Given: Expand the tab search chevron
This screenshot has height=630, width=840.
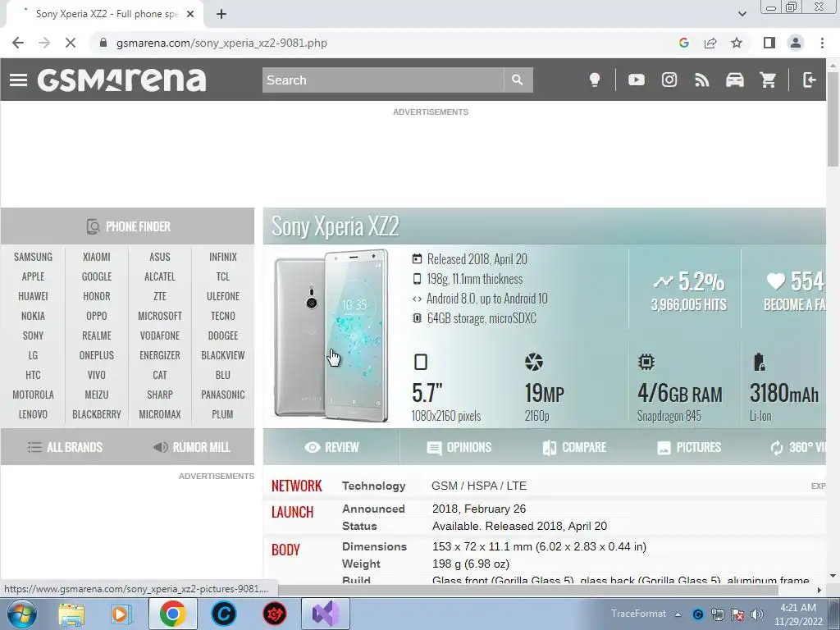Looking at the screenshot, I should pyautogui.click(x=742, y=14).
